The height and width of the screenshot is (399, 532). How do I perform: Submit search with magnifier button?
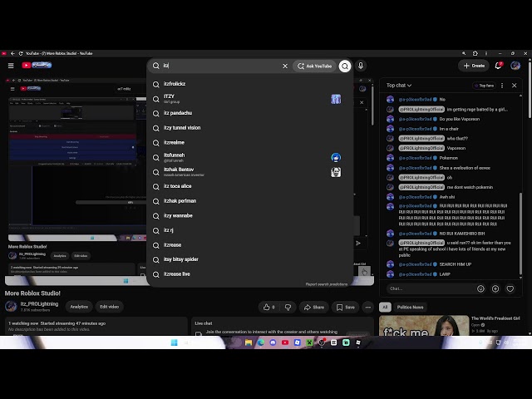click(x=345, y=66)
